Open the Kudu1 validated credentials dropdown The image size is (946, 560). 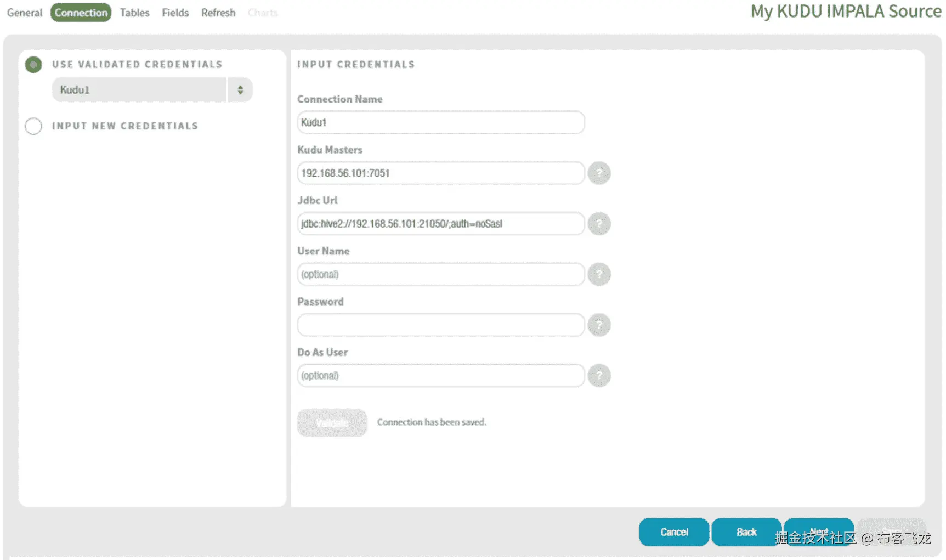tap(152, 90)
